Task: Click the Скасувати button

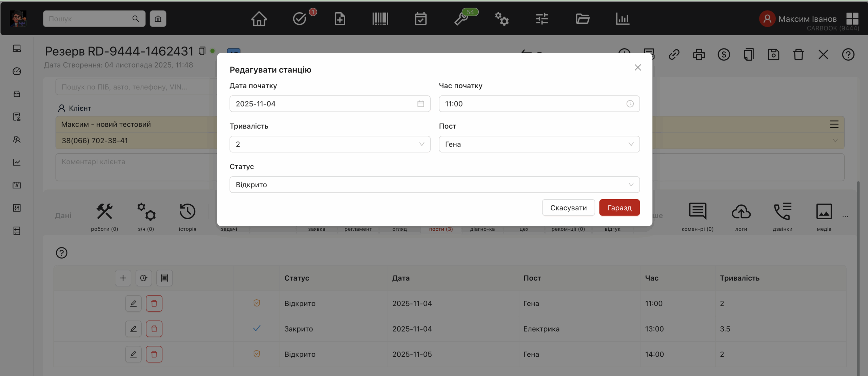Action: point(568,208)
